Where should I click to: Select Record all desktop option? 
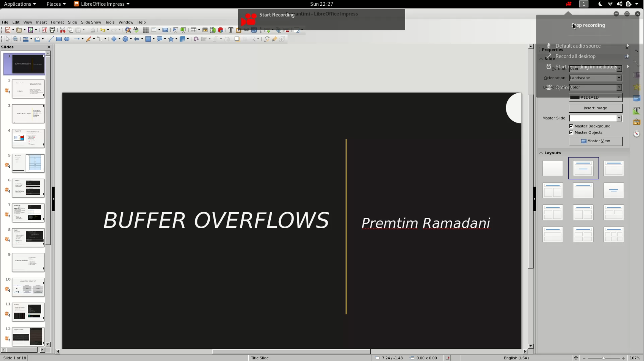click(576, 56)
